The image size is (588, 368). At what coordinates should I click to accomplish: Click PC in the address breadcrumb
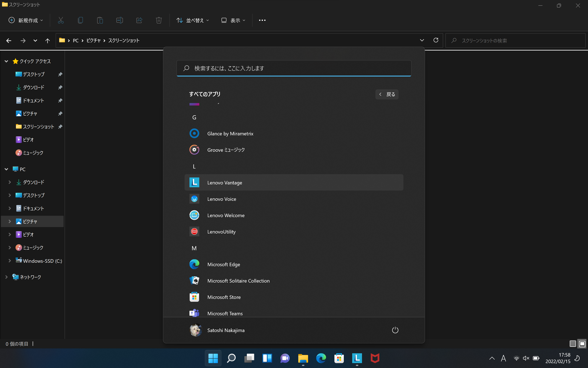[x=76, y=41]
